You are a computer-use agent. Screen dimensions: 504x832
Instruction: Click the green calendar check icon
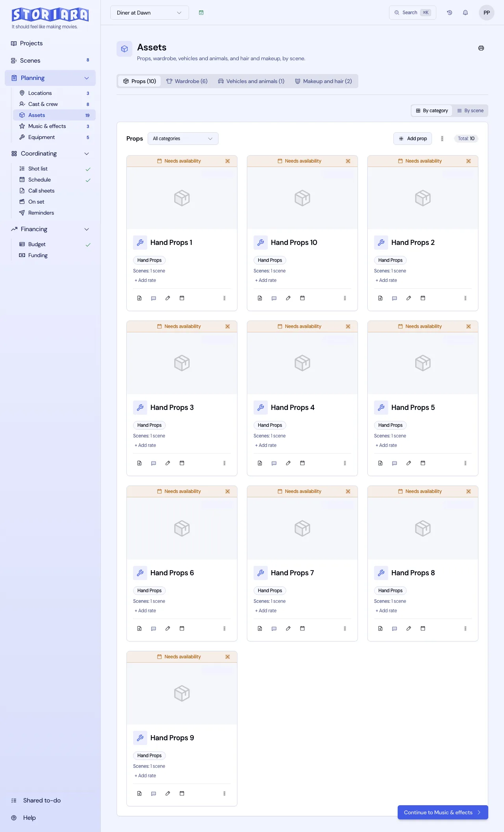pos(201,13)
